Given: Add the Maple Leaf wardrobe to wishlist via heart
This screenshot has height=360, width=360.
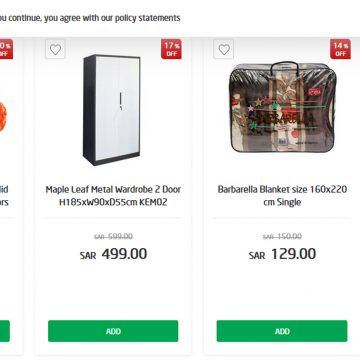Looking at the screenshot, I should 55,49.
